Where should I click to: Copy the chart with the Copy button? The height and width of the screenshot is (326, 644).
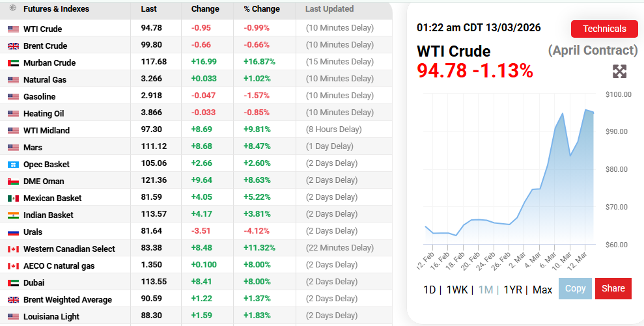(x=575, y=288)
